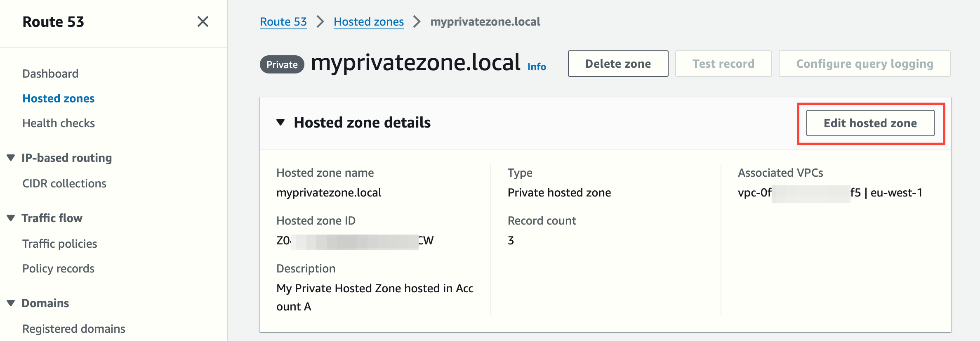Click the Edit hosted zone button

click(870, 123)
